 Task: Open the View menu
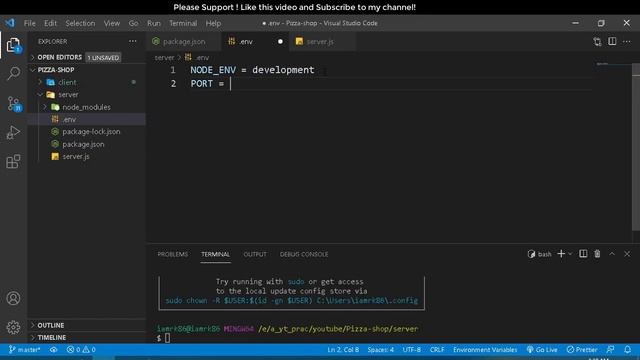tap(111, 23)
